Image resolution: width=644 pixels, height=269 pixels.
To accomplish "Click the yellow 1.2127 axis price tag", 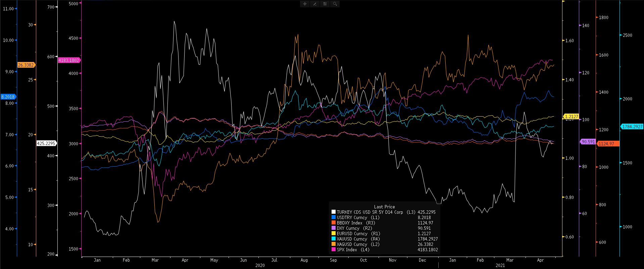I will tap(572, 117).
